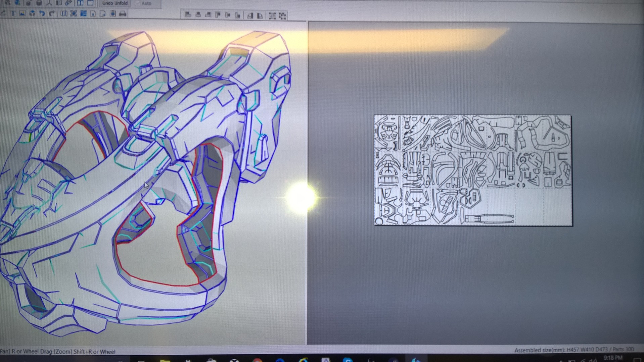Click the single window view icon
The image size is (644, 362).
[x=90, y=3]
